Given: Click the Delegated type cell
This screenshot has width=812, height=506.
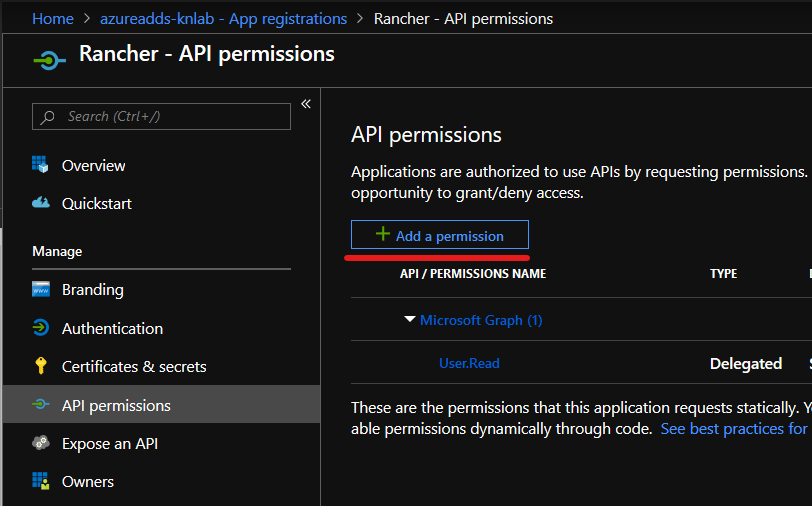Looking at the screenshot, I should click(746, 364).
